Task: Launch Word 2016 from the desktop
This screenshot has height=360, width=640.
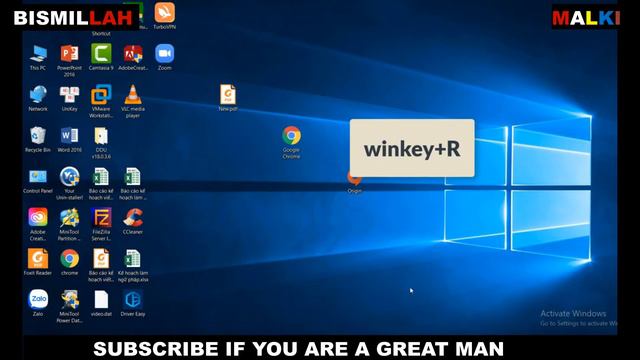Action: point(69,136)
